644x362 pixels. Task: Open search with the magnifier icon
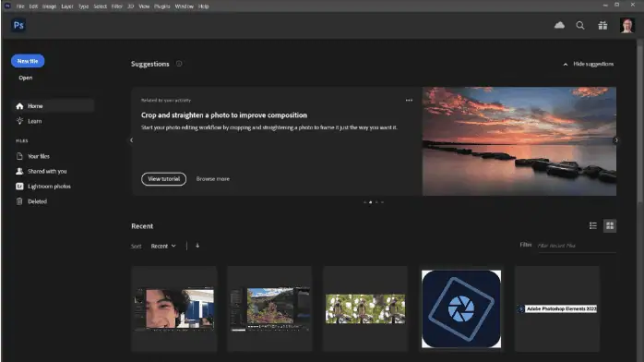pos(580,26)
